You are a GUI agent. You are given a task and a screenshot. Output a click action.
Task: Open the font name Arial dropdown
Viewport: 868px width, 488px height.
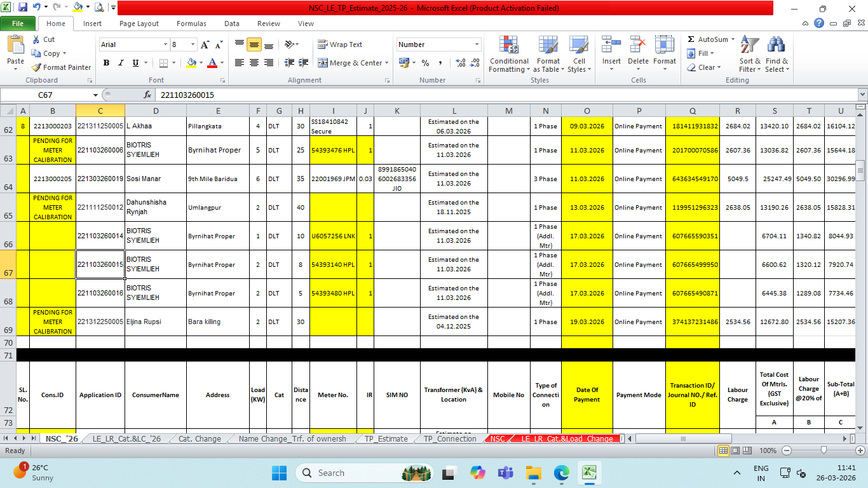165,44
